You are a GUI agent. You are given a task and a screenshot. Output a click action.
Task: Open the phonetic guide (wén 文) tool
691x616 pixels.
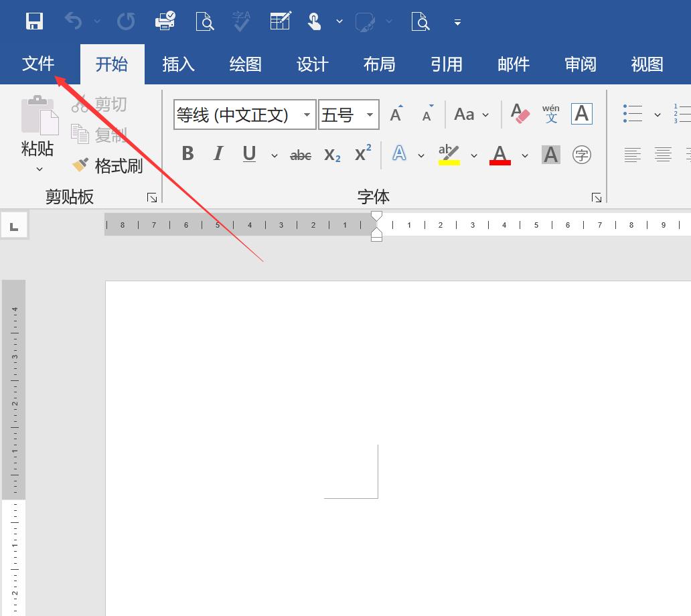click(551, 114)
